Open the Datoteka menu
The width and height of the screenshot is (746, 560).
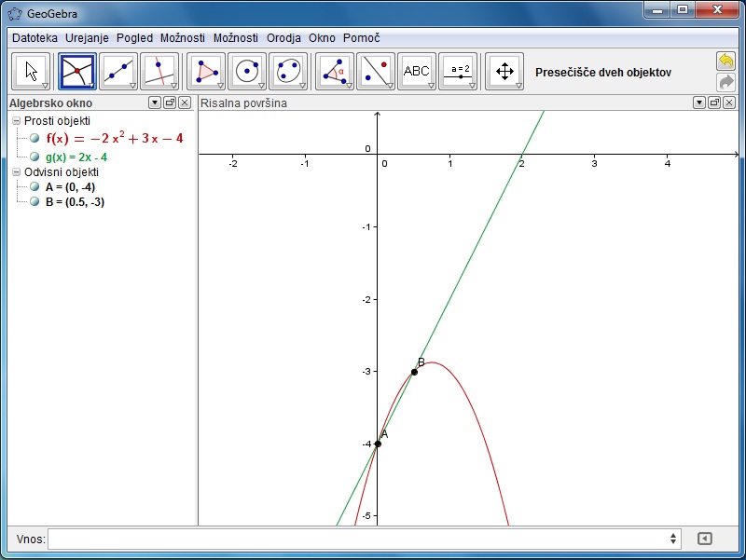pos(35,38)
